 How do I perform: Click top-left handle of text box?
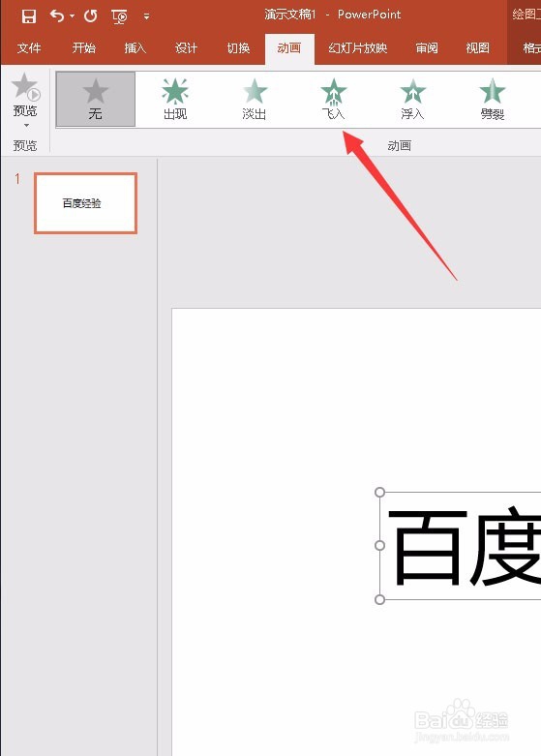pyautogui.click(x=379, y=492)
